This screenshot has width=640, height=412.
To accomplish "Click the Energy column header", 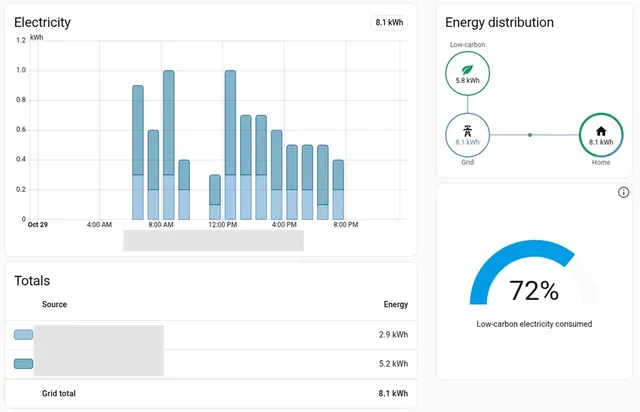I will click(x=396, y=304).
